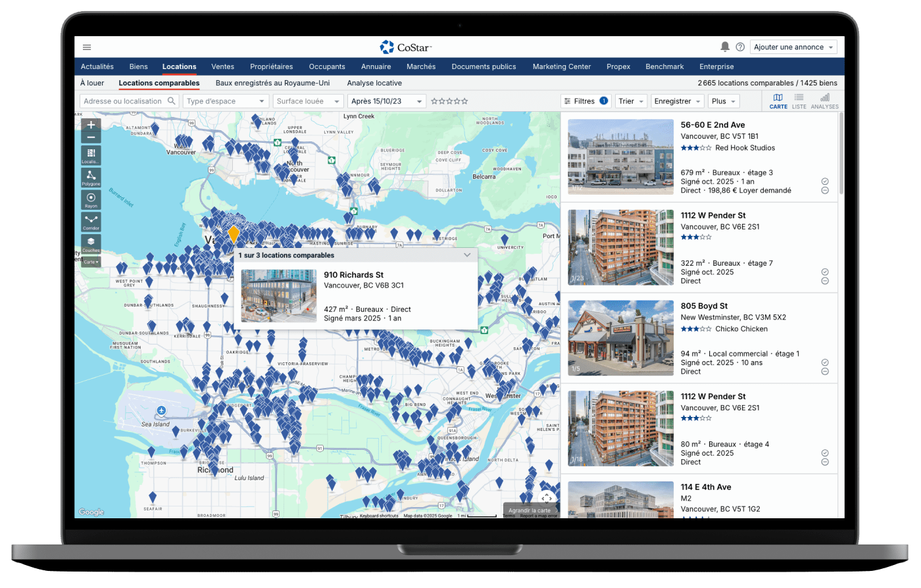Viewport: 921px width, 588px height.
Task: Open the Couches layers panel
Action: 91,243
